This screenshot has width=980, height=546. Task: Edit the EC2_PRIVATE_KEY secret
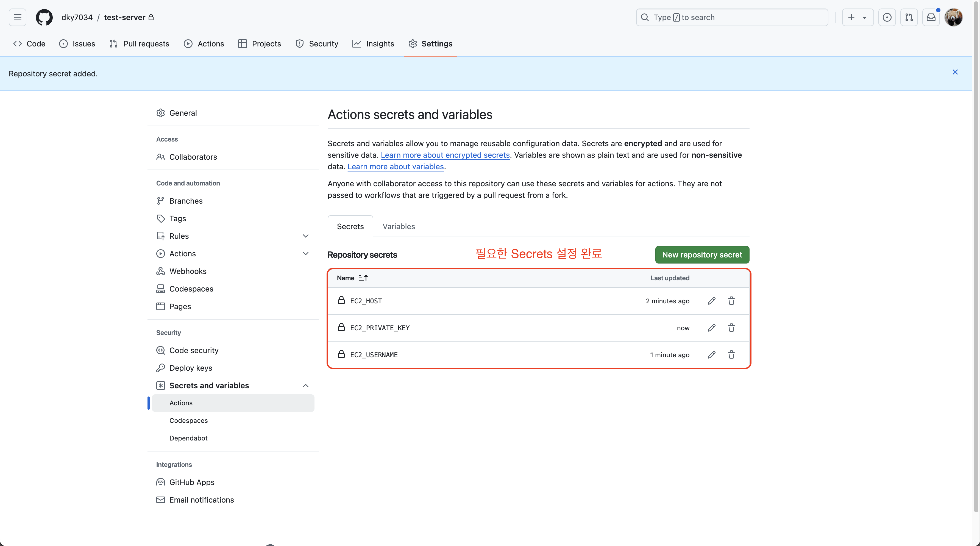pos(711,328)
